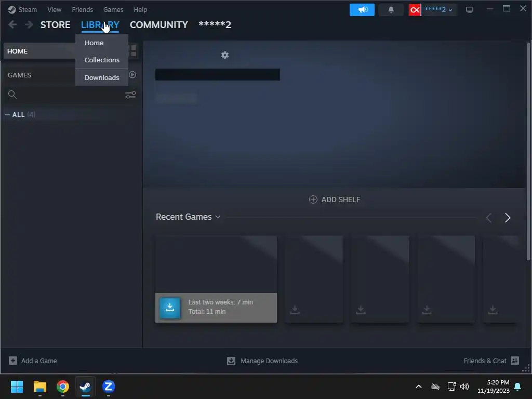The height and width of the screenshot is (399, 532).
Task: Show hidden system tray icons
Action: click(419, 387)
